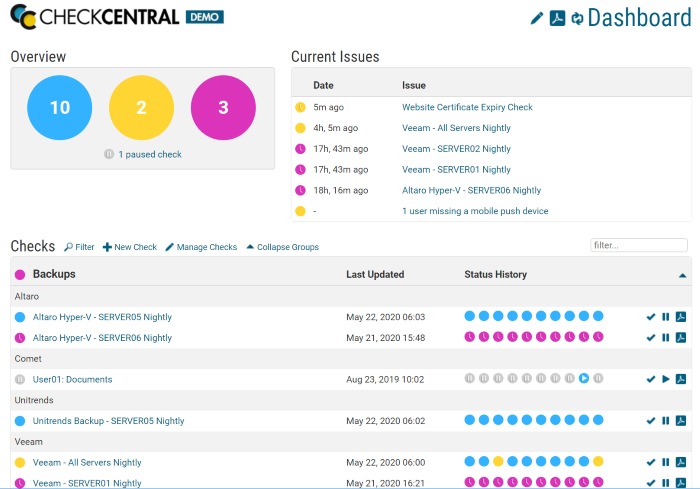Open Veeam - All Servers Nightly check row

pos(87,463)
